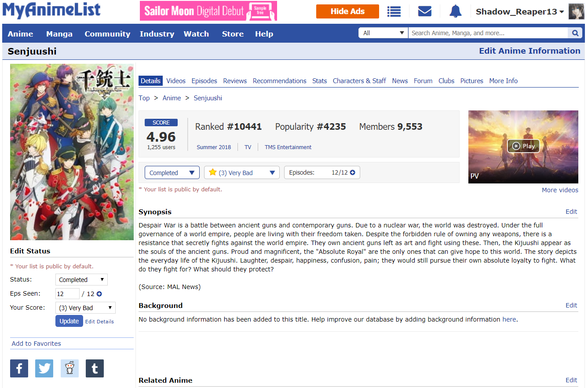Click the Update button
Image resolution: width=588 pixels, height=388 pixels.
[69, 321]
